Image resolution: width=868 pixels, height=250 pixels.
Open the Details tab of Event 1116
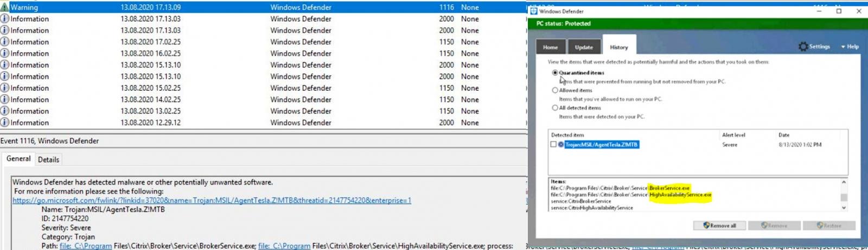click(x=48, y=159)
